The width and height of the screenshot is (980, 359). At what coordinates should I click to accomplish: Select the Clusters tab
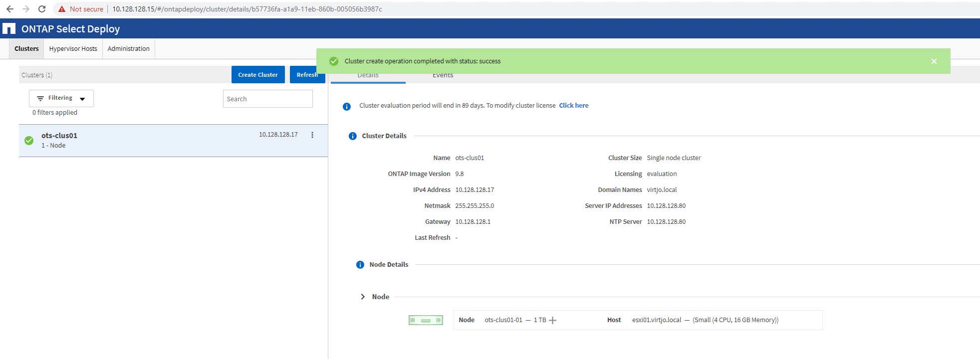pyautogui.click(x=26, y=49)
